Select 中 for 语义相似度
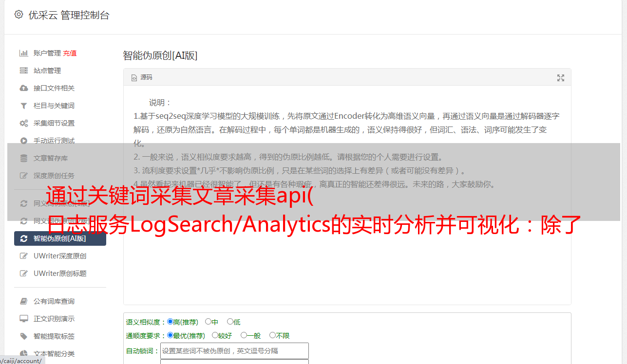 click(x=208, y=322)
